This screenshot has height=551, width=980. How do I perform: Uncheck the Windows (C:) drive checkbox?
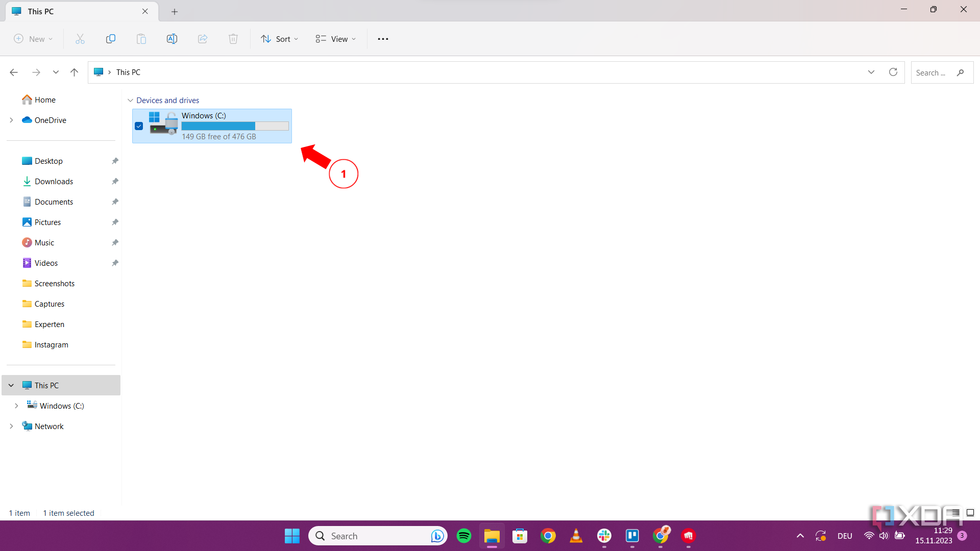pyautogui.click(x=139, y=126)
